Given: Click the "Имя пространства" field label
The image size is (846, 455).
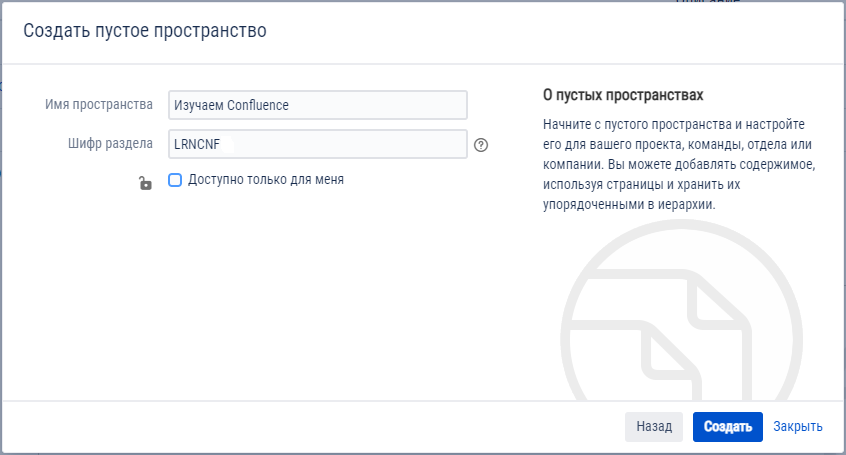Looking at the screenshot, I should click(x=99, y=105).
